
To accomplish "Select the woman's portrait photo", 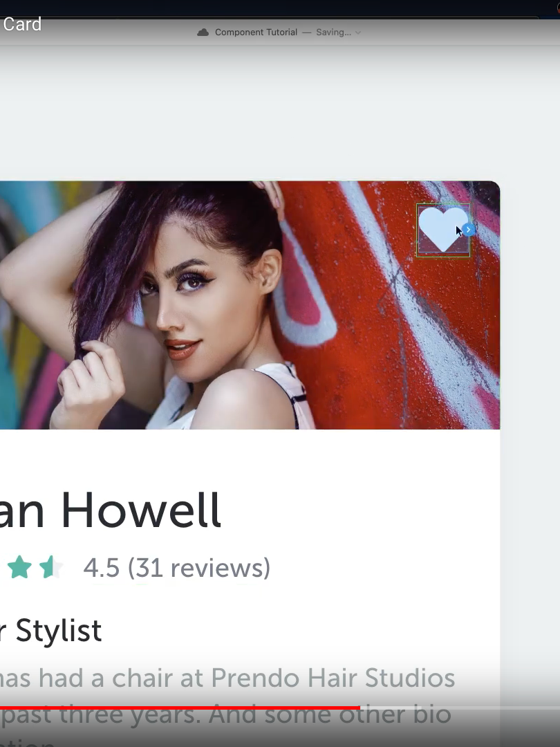I will [250, 305].
